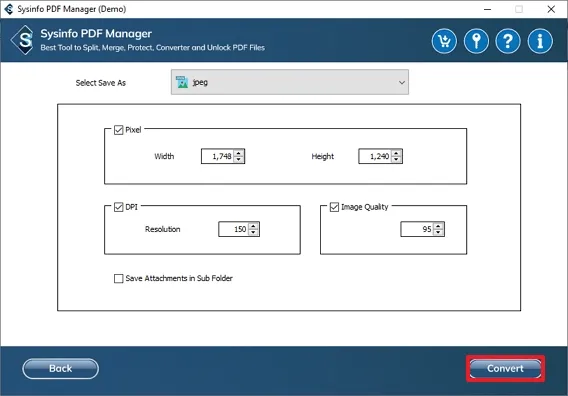The image size is (568, 396).
Task: Enable Save Attachments in Sub Folder
Action: tap(118, 278)
